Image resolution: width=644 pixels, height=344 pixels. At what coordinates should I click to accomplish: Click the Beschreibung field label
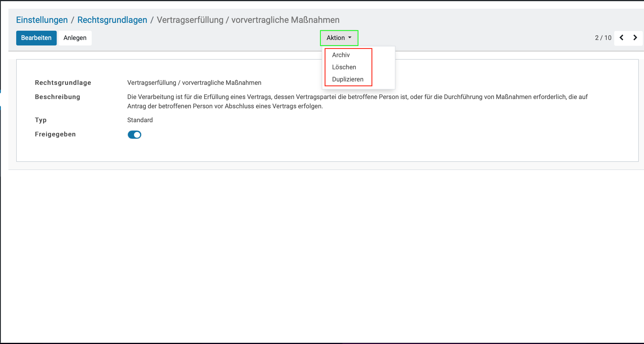click(x=57, y=97)
